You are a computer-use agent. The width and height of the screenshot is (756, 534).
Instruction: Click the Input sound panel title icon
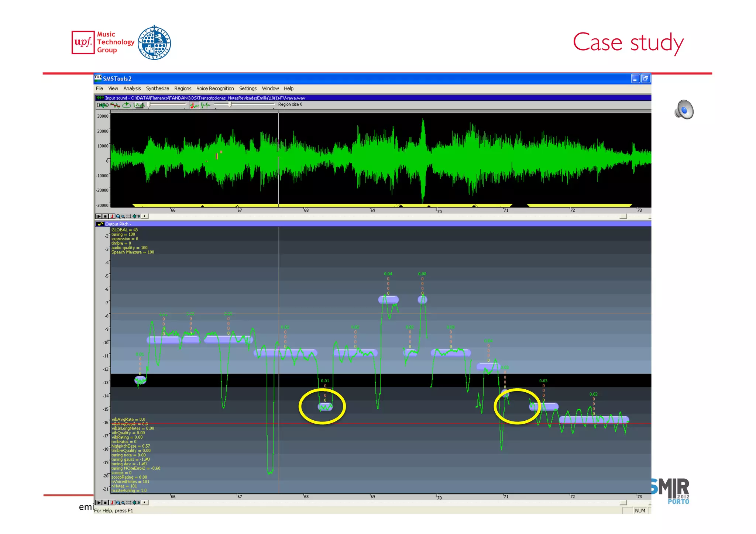pos(100,98)
